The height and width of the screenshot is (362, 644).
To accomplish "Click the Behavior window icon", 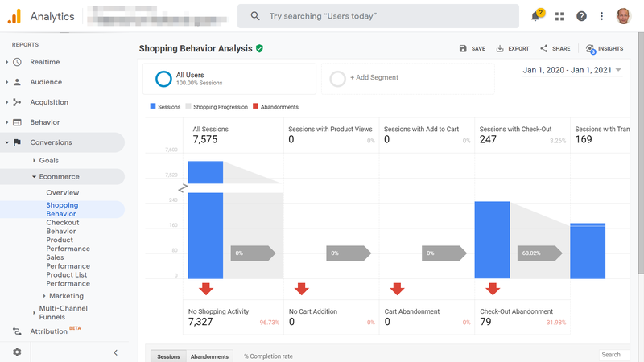I will pos(17,122).
